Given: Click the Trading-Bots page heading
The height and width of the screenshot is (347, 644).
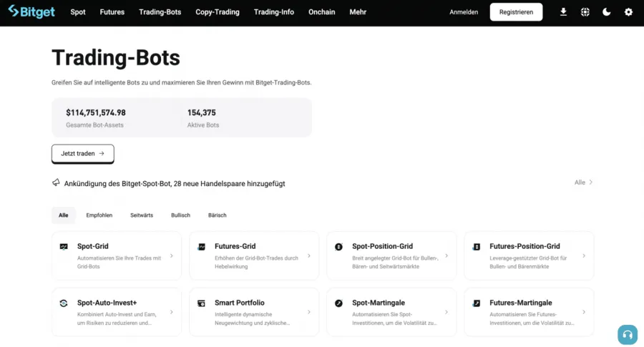Looking at the screenshot, I should coord(116,57).
